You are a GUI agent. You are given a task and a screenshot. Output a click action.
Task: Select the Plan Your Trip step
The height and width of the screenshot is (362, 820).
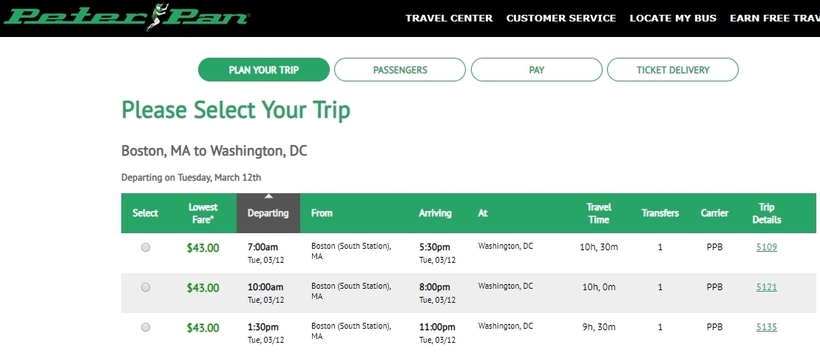(x=264, y=70)
